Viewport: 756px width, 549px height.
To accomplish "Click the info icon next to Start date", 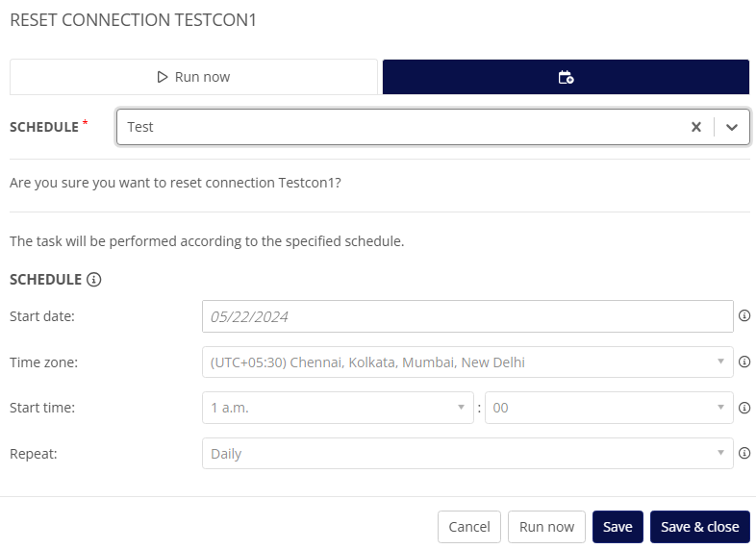I will click(744, 315).
